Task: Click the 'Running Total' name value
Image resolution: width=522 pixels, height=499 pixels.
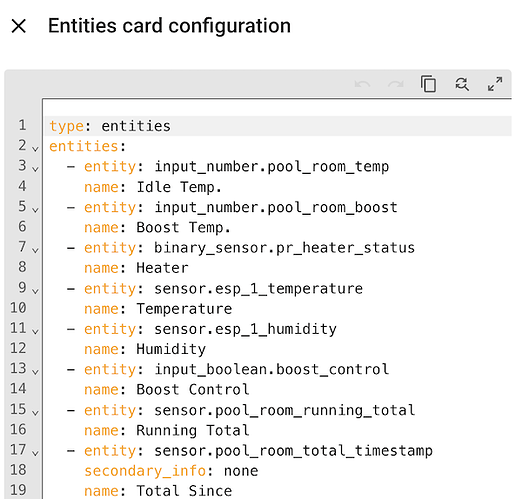Action: pos(193,431)
